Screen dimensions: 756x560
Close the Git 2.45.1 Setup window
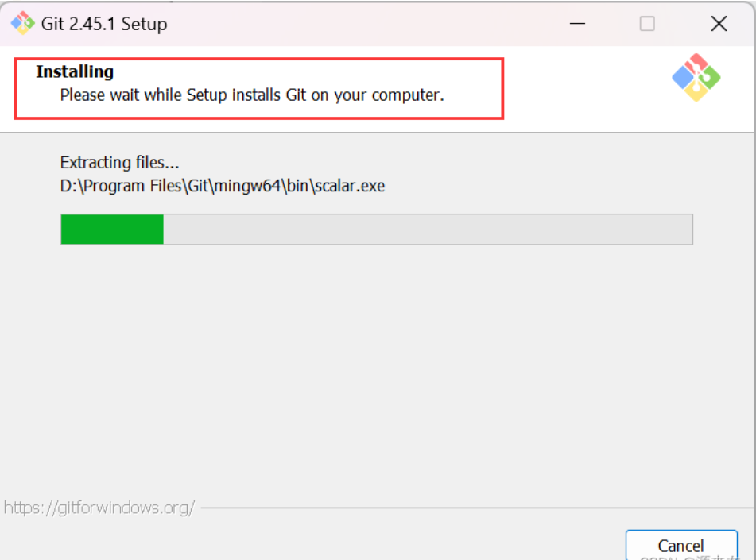pyautogui.click(x=719, y=24)
